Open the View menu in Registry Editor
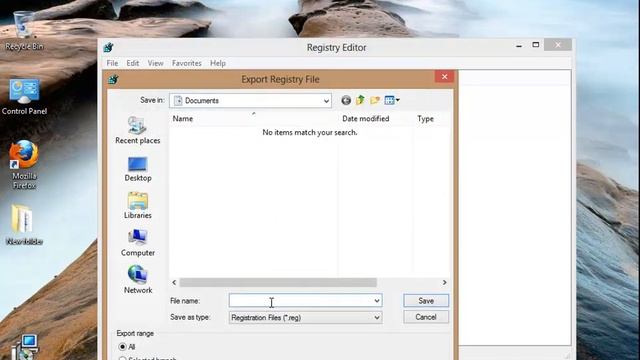This screenshot has height=360, width=640. coord(156,63)
